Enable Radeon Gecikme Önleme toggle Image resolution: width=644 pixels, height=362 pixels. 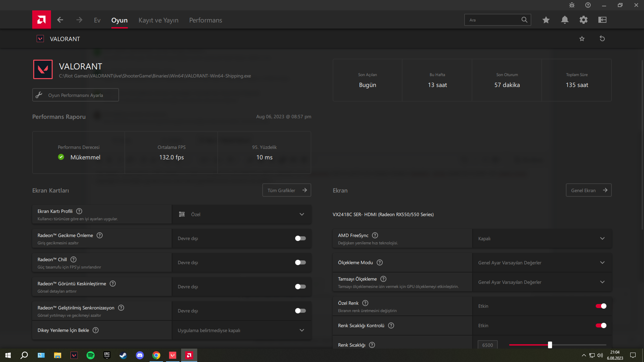click(x=300, y=238)
